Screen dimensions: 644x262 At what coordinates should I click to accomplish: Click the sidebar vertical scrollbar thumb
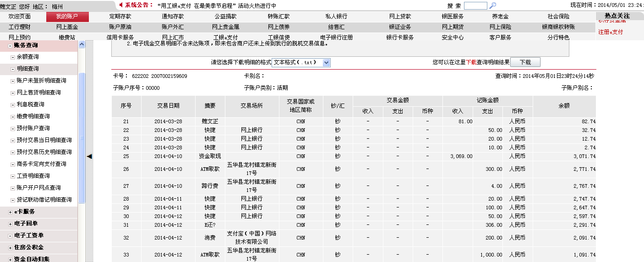82,138
